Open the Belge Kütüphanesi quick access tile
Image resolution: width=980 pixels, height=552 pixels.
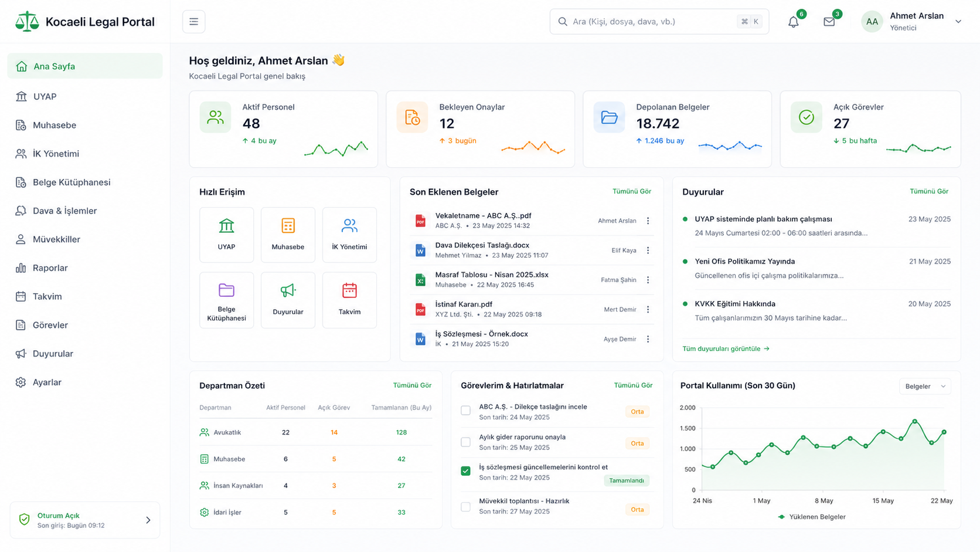pyautogui.click(x=226, y=300)
